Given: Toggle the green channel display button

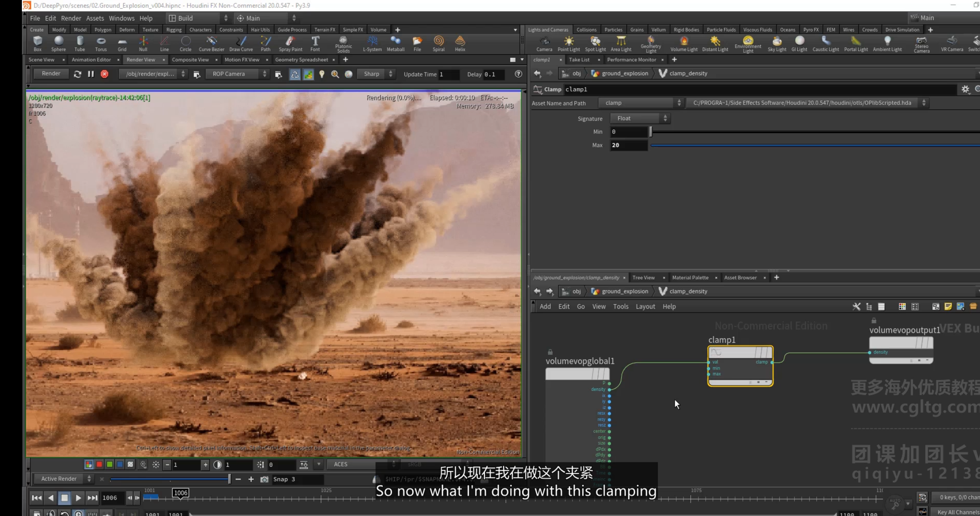Looking at the screenshot, I should [109, 464].
